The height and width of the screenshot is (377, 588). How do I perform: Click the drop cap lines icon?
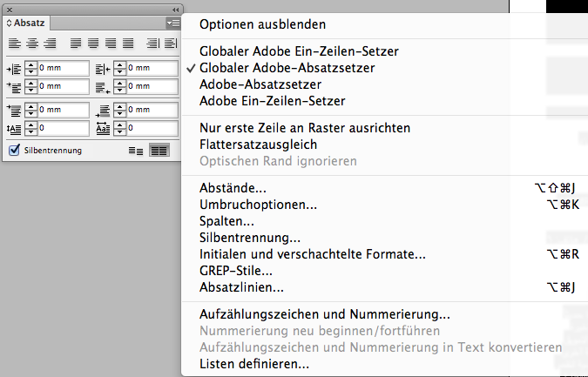(x=14, y=129)
